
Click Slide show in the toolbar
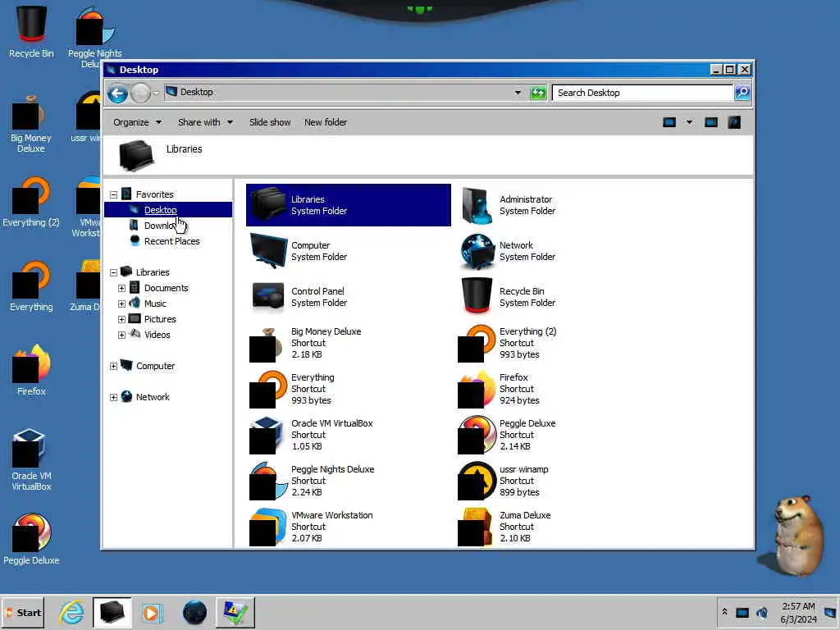click(270, 123)
